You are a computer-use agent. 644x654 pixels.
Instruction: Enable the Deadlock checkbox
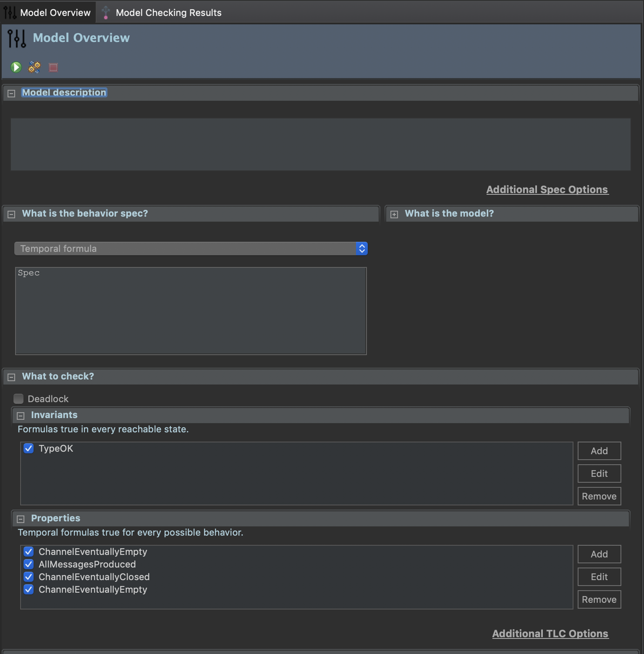[x=18, y=398]
